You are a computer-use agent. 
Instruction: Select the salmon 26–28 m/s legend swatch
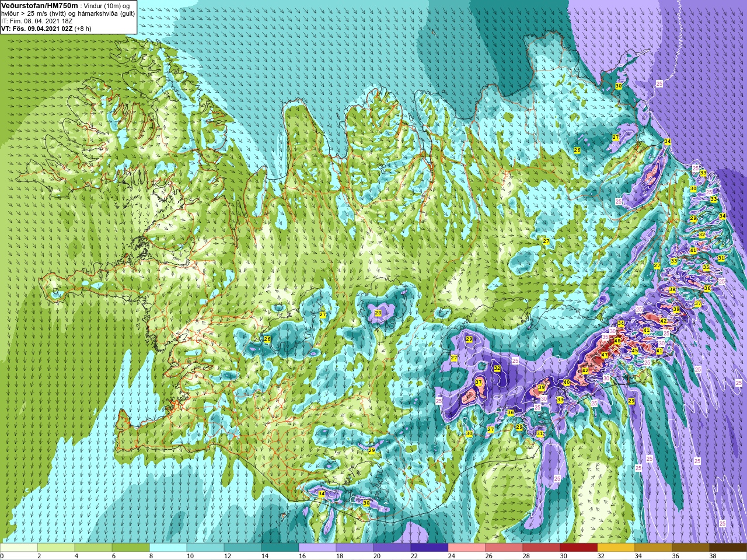pyautogui.click(x=504, y=548)
